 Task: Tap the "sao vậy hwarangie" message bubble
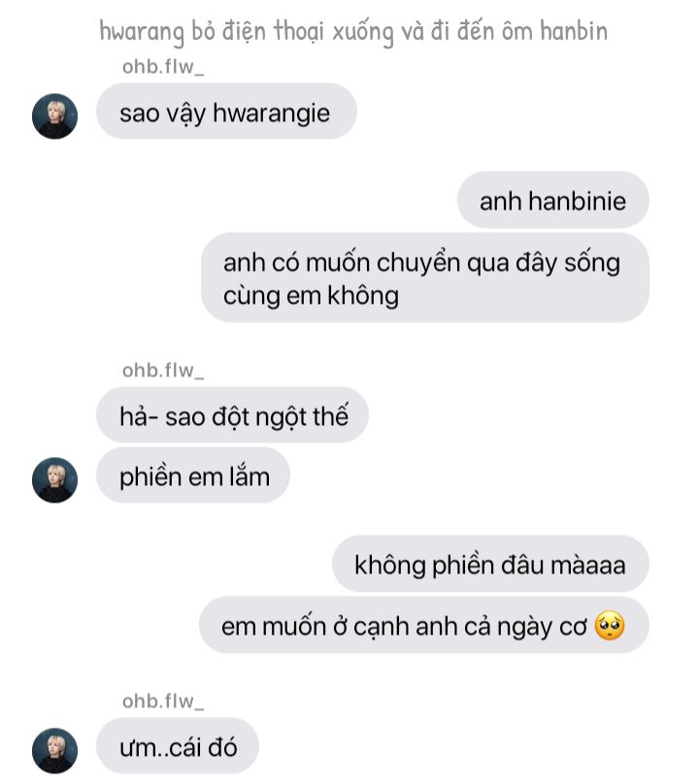coord(226,111)
